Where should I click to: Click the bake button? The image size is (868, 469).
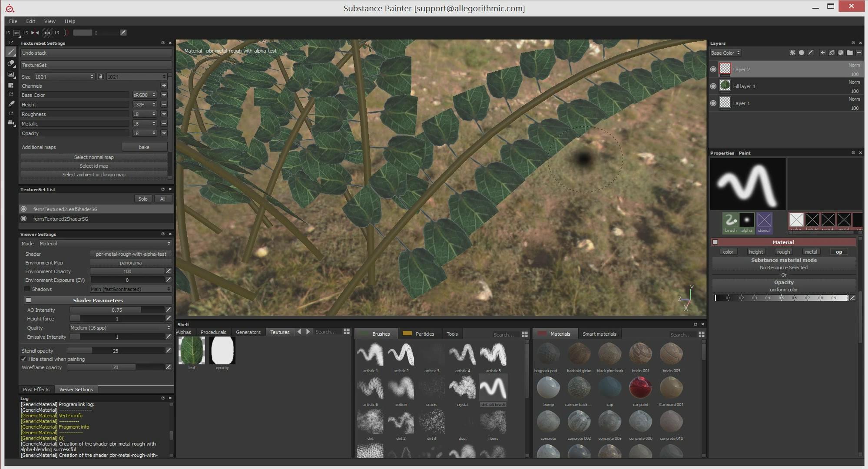click(x=144, y=147)
